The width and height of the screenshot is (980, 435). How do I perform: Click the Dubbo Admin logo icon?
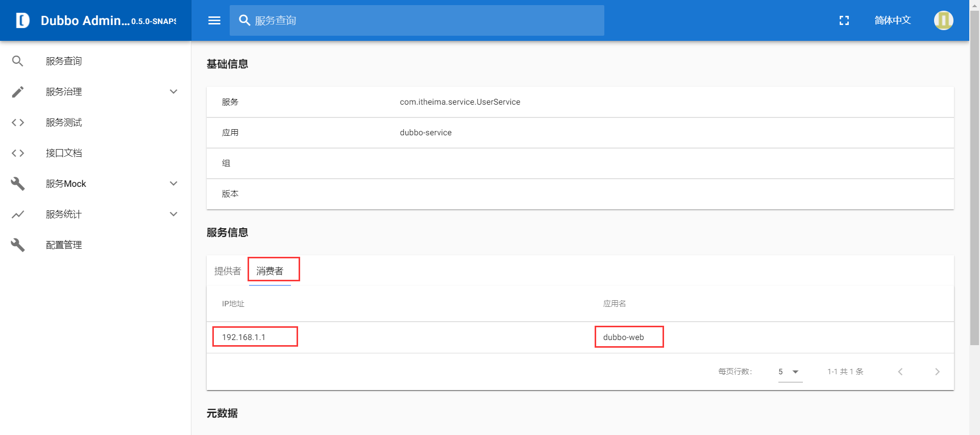click(x=22, y=20)
